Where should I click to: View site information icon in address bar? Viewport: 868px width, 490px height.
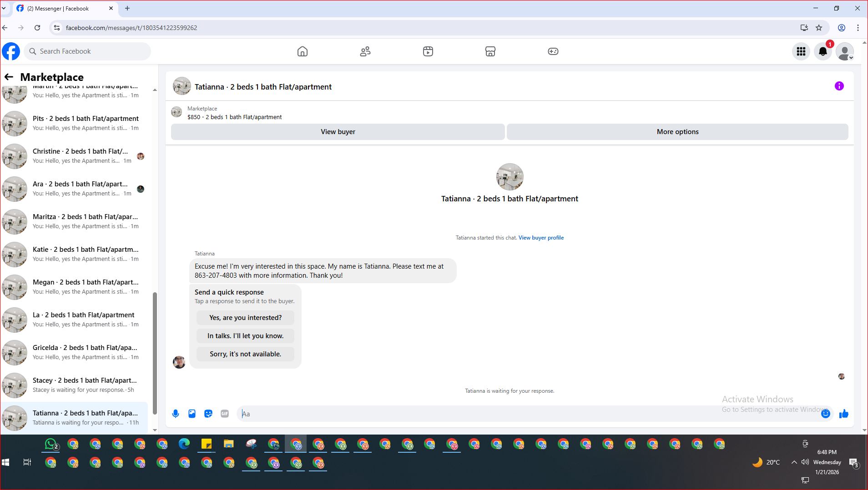point(56,28)
